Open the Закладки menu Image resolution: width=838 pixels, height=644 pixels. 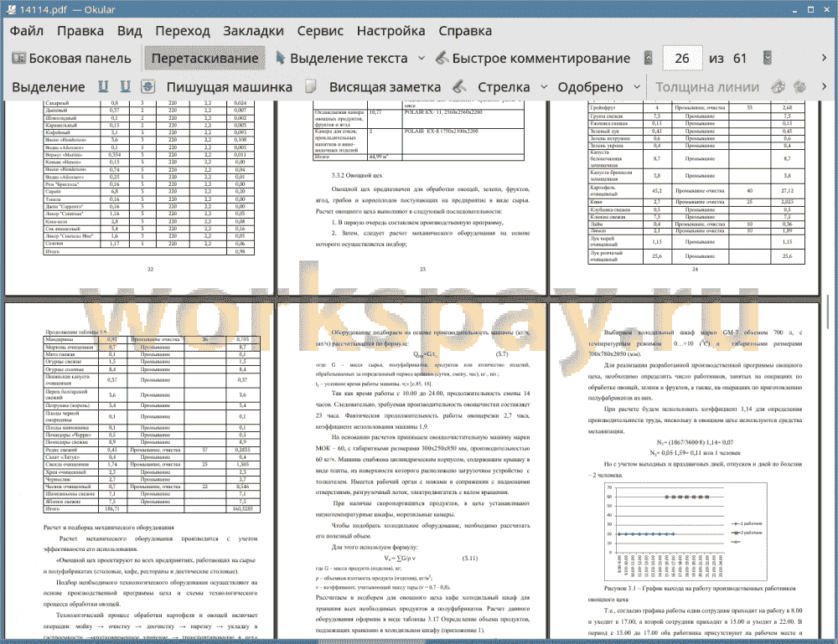coord(253,31)
